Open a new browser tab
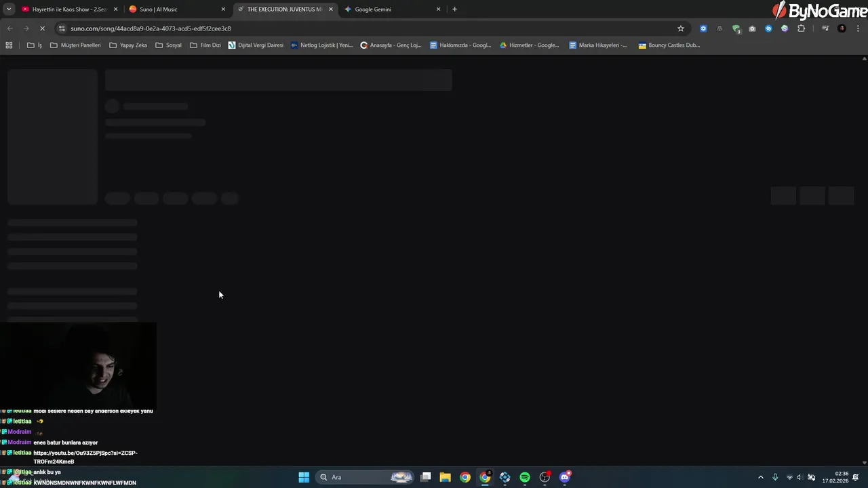868x488 pixels. coord(454,9)
